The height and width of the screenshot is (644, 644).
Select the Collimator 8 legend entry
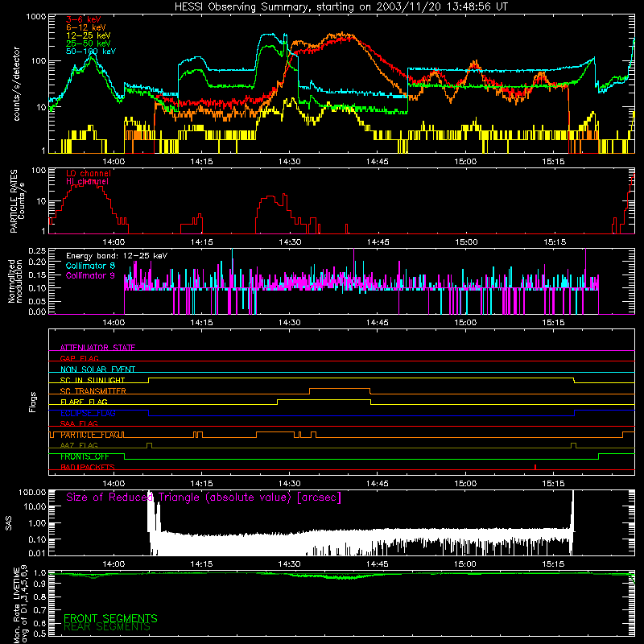90,266
